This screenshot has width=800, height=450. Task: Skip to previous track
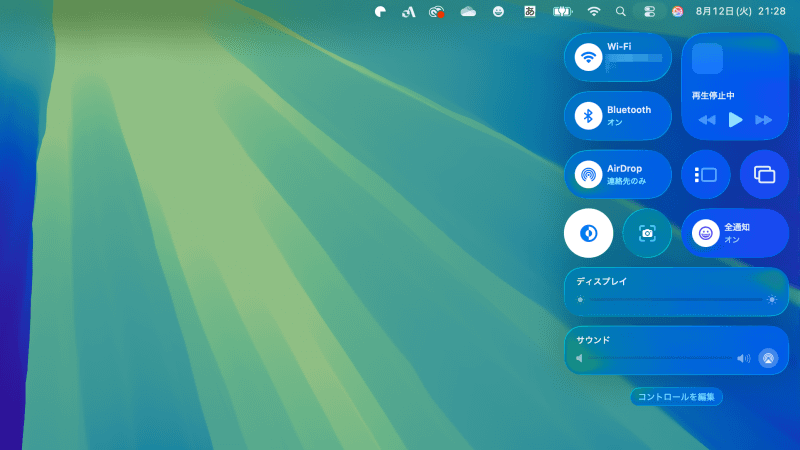707,120
